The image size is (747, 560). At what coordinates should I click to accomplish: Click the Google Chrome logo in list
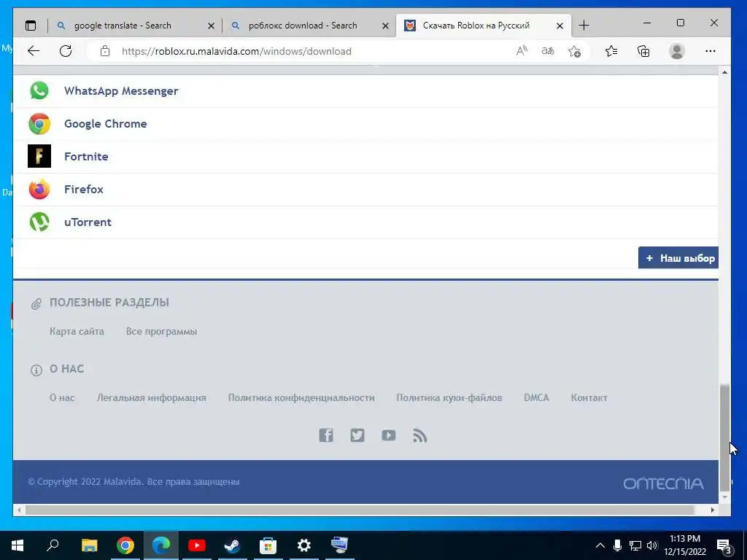pyautogui.click(x=39, y=124)
